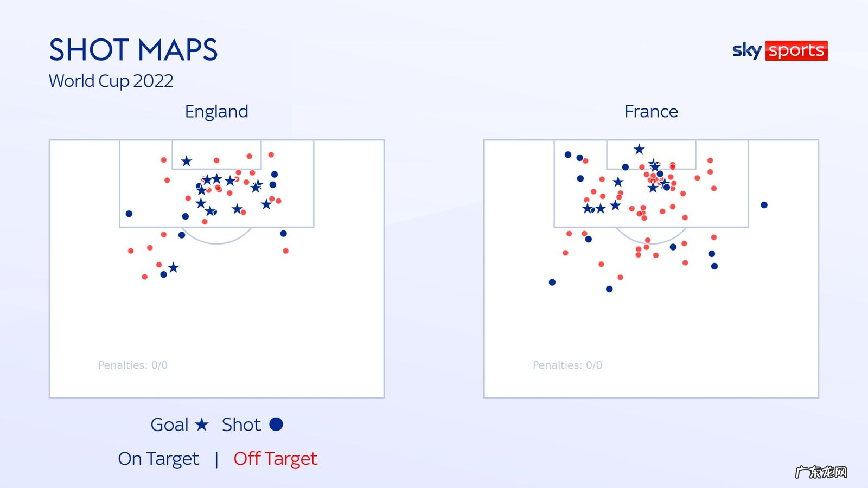
Task: Select the England shot map title
Action: pyautogui.click(x=216, y=111)
